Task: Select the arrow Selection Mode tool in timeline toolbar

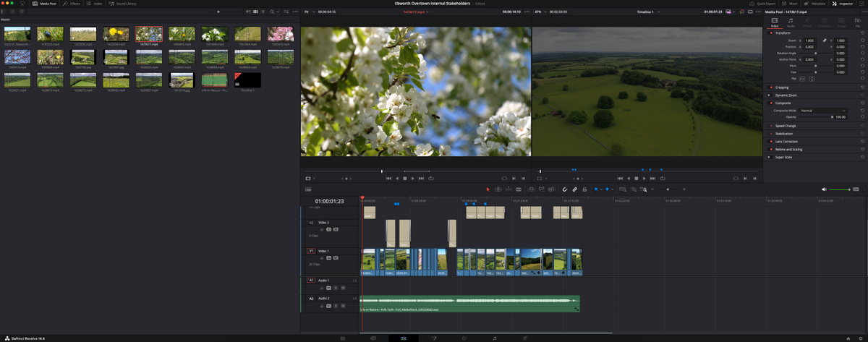Action: tap(488, 189)
